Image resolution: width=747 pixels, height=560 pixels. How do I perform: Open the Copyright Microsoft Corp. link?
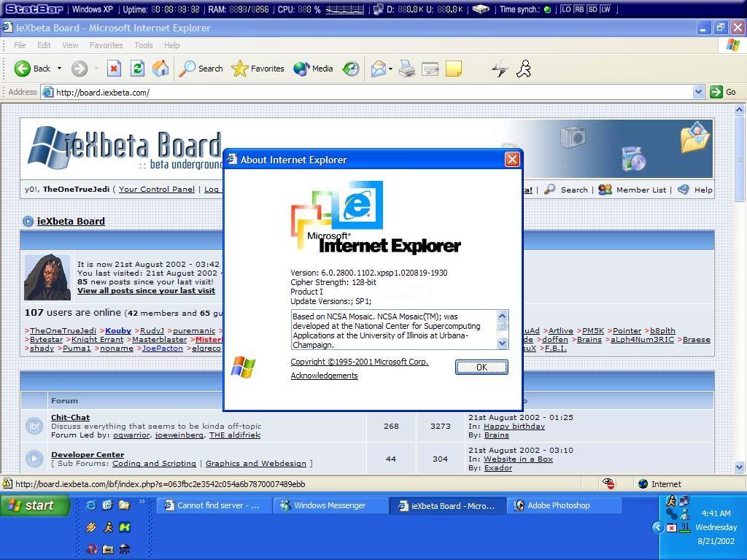pyautogui.click(x=360, y=362)
